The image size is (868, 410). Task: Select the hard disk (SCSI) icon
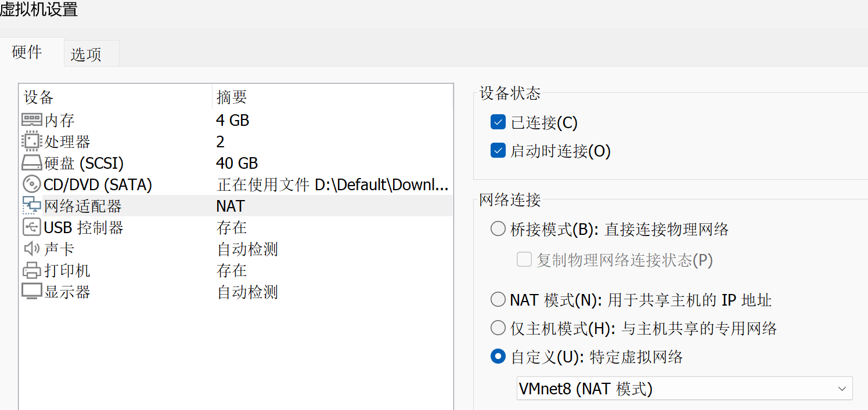coord(32,163)
